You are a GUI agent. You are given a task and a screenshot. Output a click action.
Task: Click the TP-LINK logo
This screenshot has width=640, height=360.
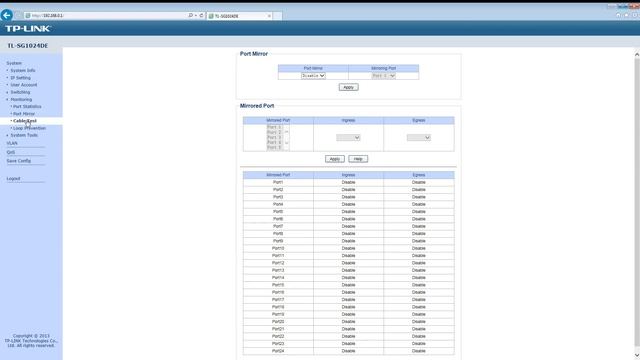28,29
